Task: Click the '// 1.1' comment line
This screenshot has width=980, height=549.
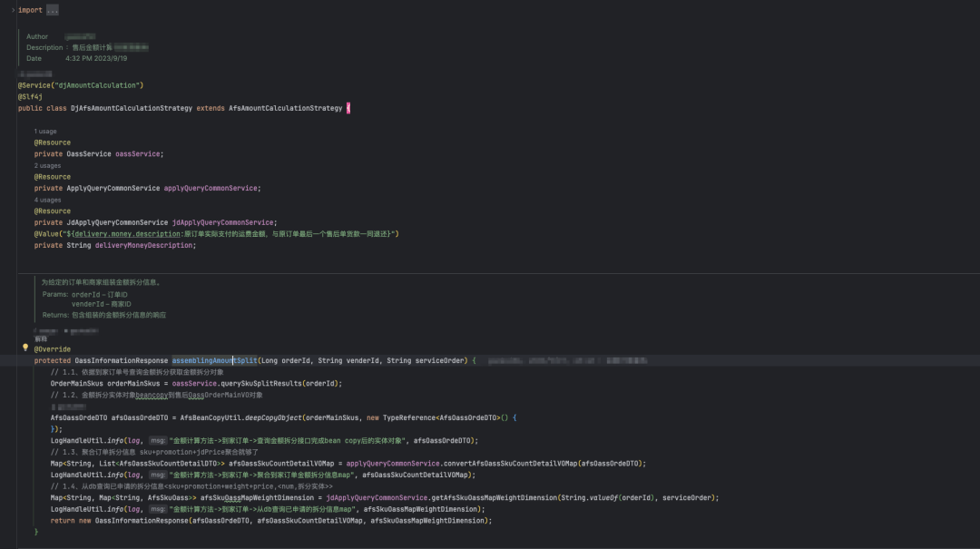Action: (137, 372)
